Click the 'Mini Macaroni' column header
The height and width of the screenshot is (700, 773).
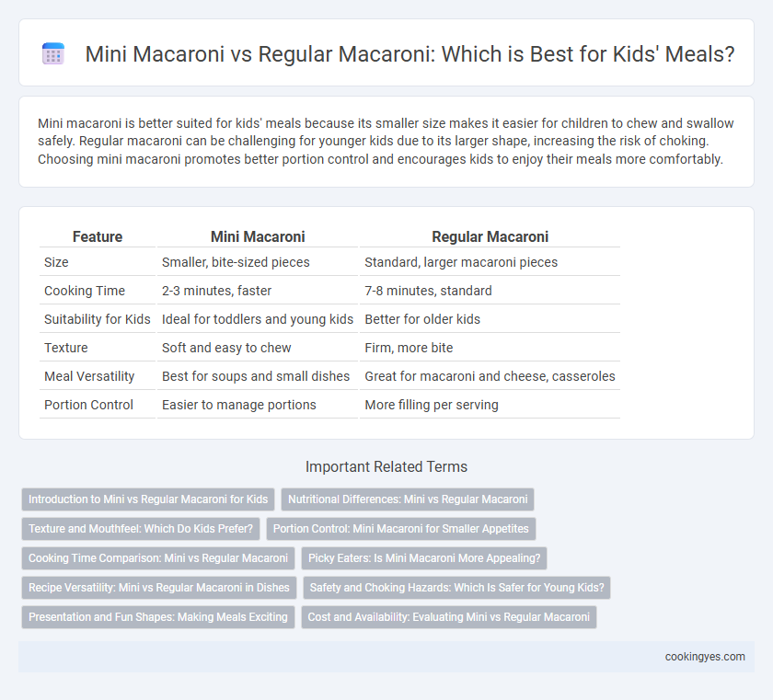(x=258, y=236)
